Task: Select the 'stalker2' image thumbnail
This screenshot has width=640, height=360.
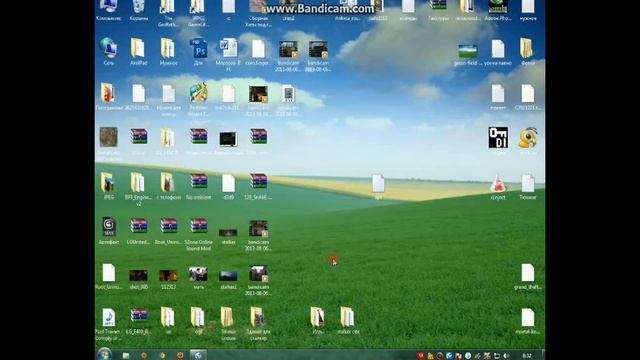Action: coord(228,276)
